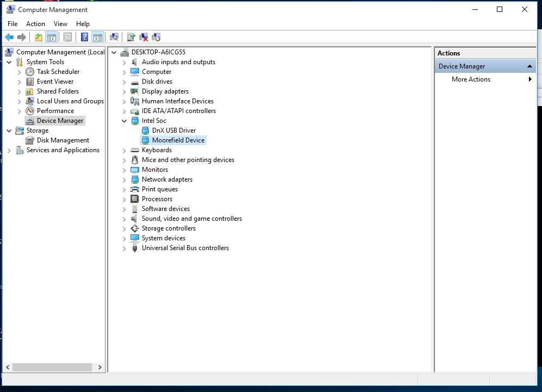542x392 pixels.
Task: Click the blue Help question mark icon
Action: (x=84, y=37)
